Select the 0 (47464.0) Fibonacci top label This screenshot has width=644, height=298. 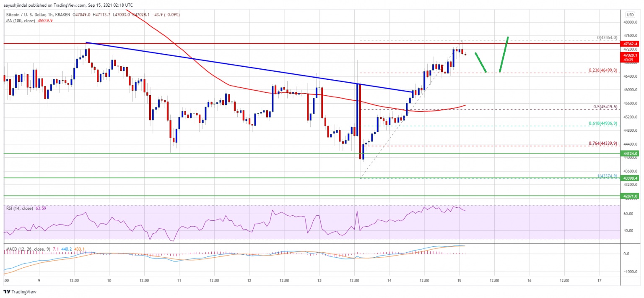608,37
